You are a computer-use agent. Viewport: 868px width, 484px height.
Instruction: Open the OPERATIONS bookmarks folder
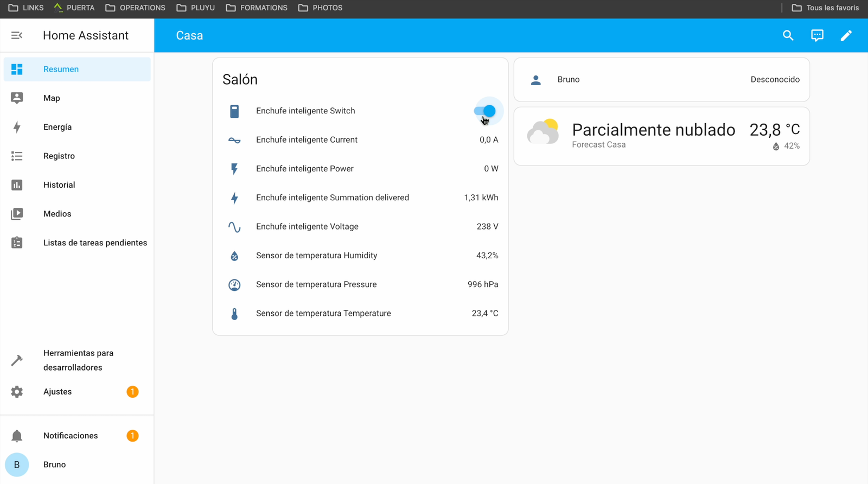(x=135, y=8)
